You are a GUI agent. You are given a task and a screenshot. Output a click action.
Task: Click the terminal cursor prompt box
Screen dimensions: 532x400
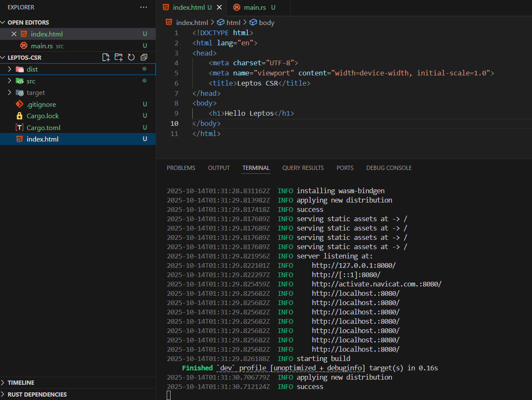coord(168,395)
